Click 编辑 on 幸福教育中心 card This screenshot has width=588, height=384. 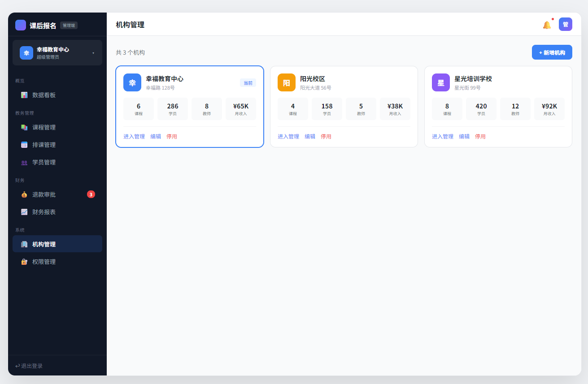(156, 137)
